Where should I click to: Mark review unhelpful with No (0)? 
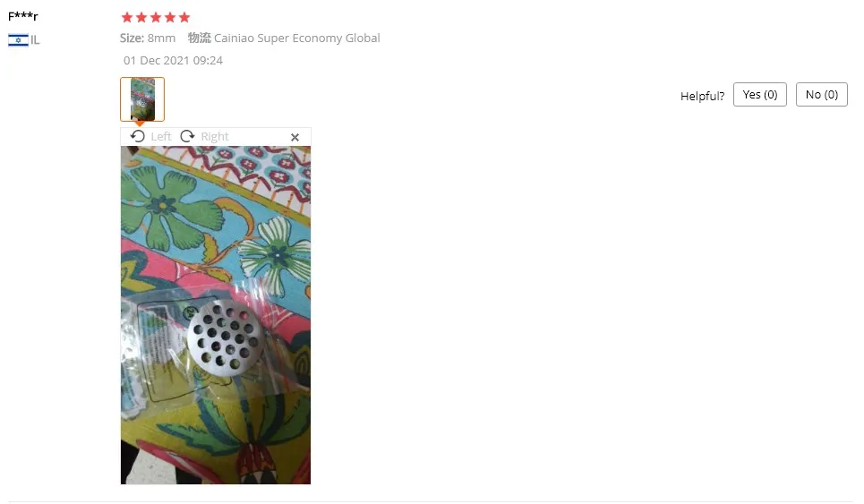coord(822,95)
